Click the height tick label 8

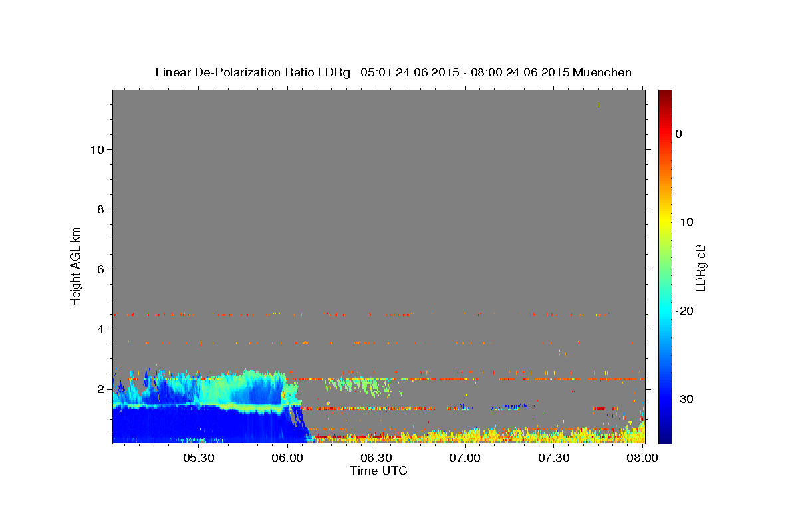tap(101, 209)
